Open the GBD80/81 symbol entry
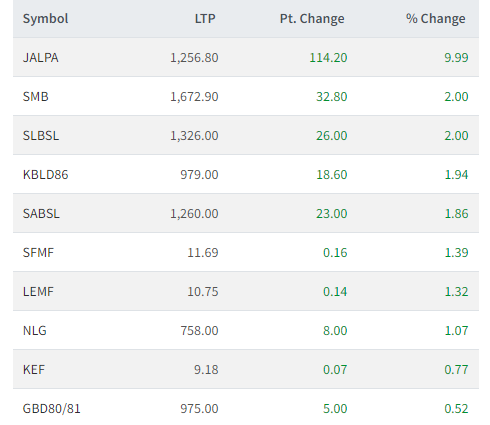The width and height of the screenshot is (490, 425). click(x=52, y=409)
